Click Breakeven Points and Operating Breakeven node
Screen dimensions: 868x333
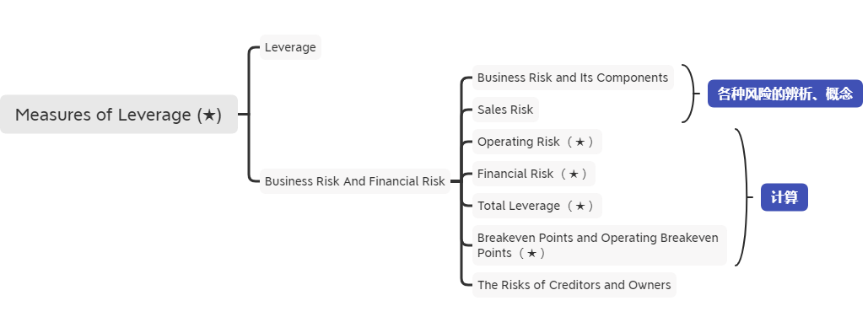coord(600,245)
